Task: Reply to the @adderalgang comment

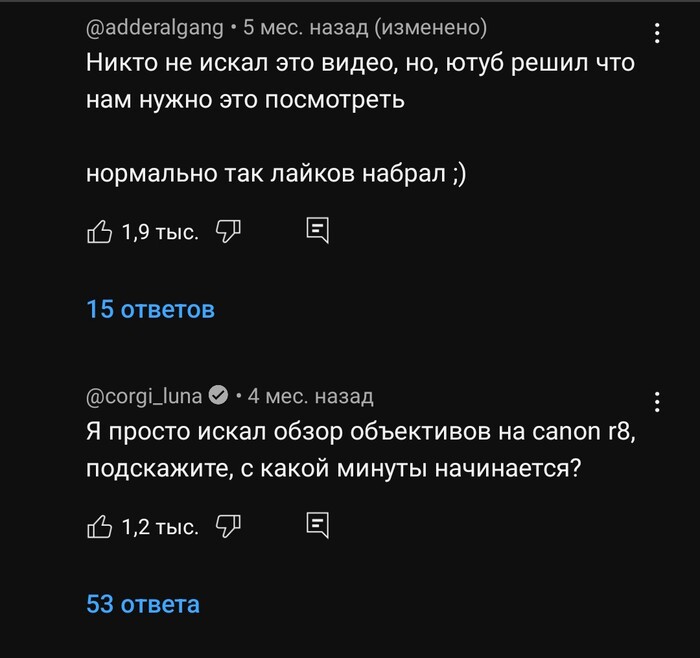Action: tap(317, 232)
